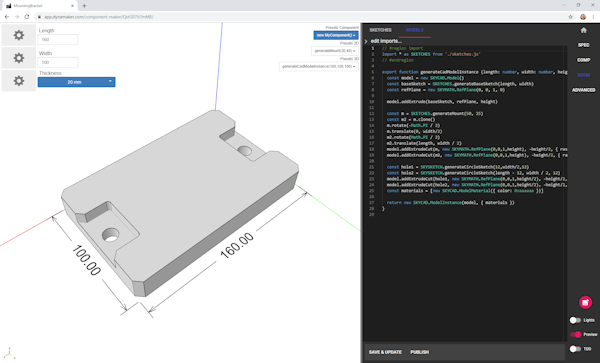Open the new MyComponent() presets dropdown
This screenshot has height=363, width=600.
(x=336, y=35)
